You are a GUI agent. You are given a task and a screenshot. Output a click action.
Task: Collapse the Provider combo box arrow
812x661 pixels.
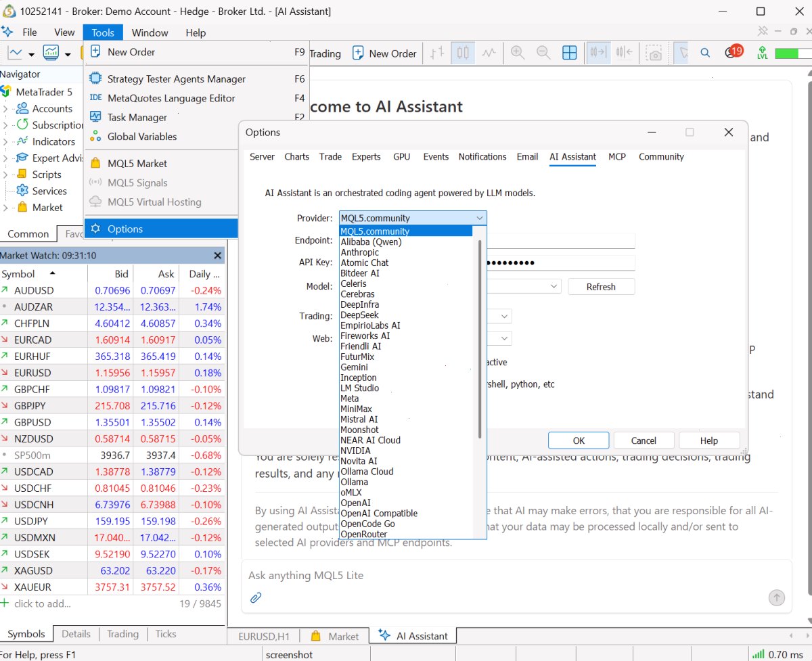(480, 218)
